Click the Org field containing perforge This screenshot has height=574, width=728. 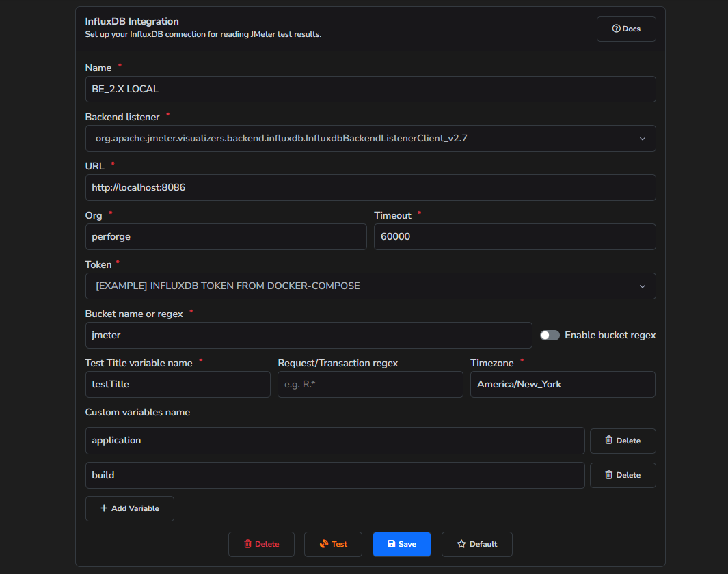click(x=226, y=236)
